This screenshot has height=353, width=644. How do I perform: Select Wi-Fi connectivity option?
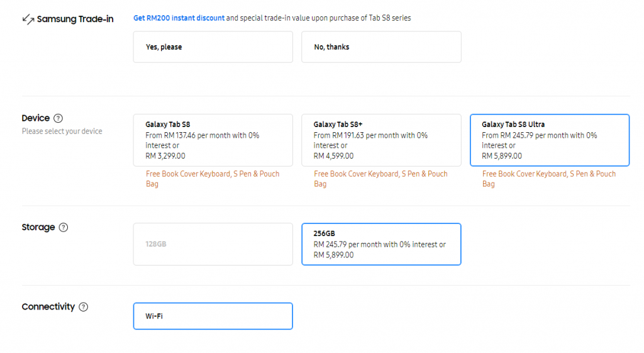point(213,316)
